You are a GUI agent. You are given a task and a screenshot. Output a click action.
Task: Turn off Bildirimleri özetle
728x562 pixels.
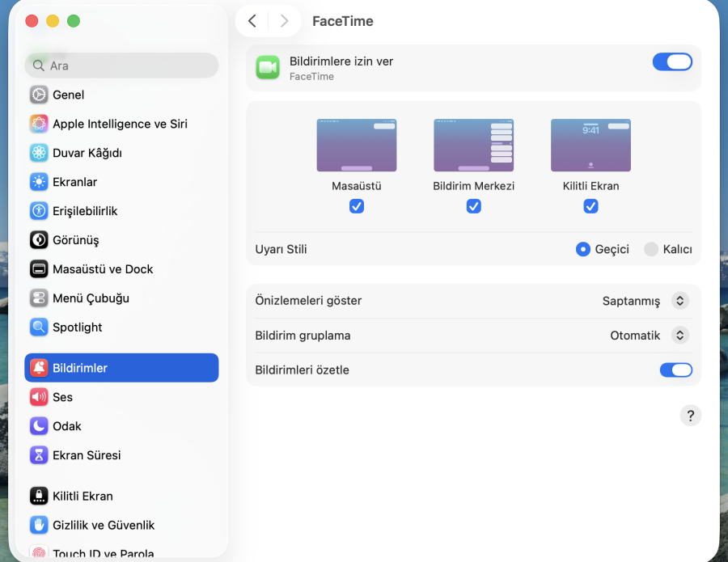676,370
